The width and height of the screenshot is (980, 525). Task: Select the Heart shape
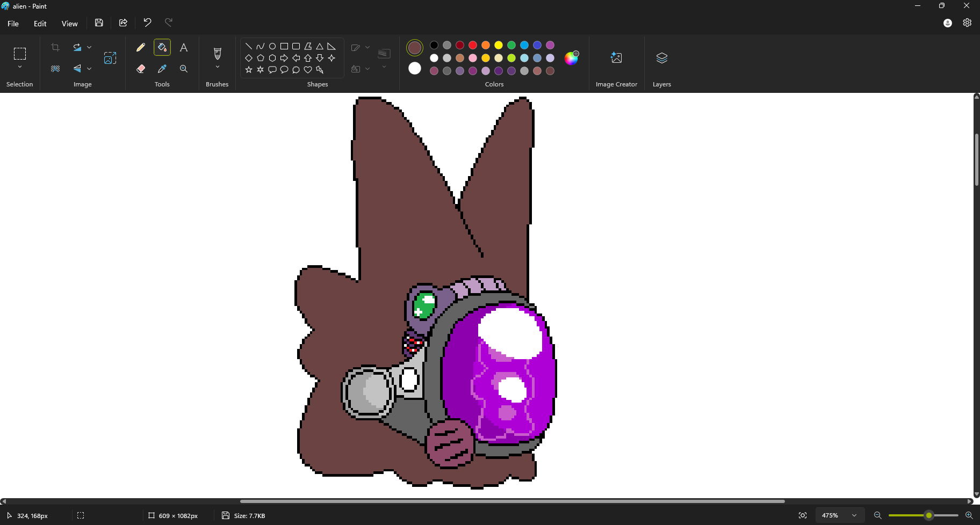(308, 70)
